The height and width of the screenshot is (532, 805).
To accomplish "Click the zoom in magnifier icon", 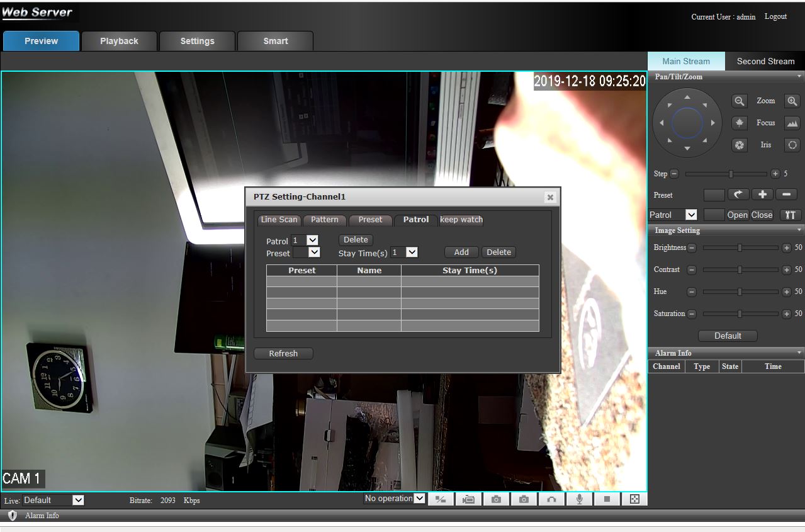I will click(792, 101).
